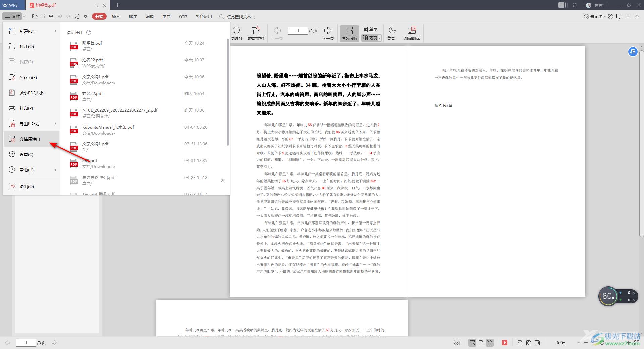
Task: Click the print icon in quick toolbar
Action: tap(51, 16)
